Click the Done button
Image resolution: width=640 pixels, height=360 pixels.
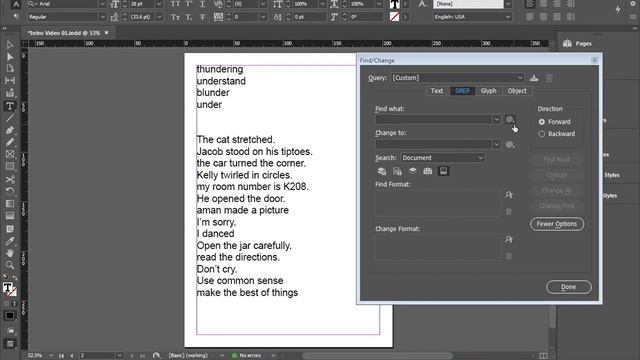(x=569, y=287)
